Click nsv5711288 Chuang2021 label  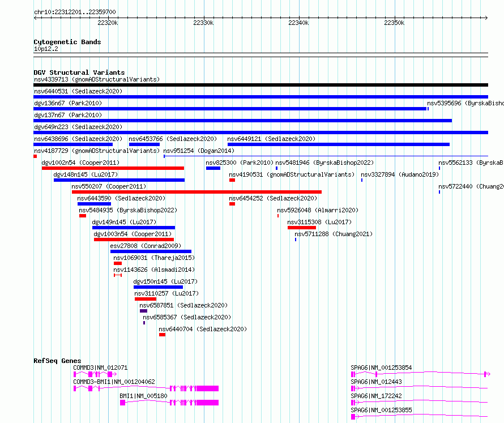334,234
